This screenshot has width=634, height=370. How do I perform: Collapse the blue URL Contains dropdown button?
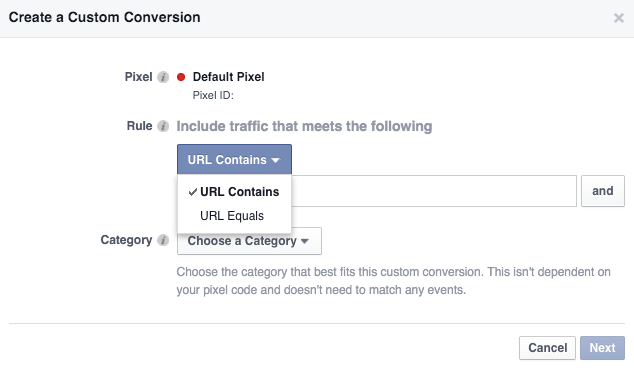[x=234, y=159]
